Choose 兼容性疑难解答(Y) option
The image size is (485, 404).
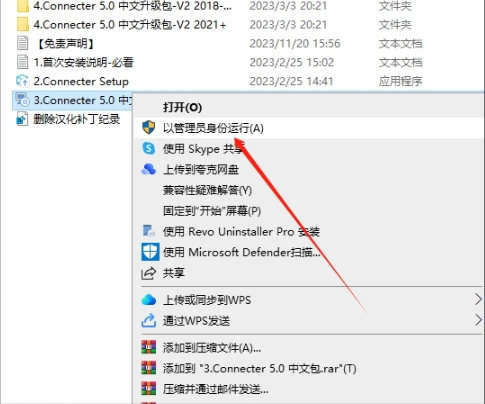click(x=207, y=190)
